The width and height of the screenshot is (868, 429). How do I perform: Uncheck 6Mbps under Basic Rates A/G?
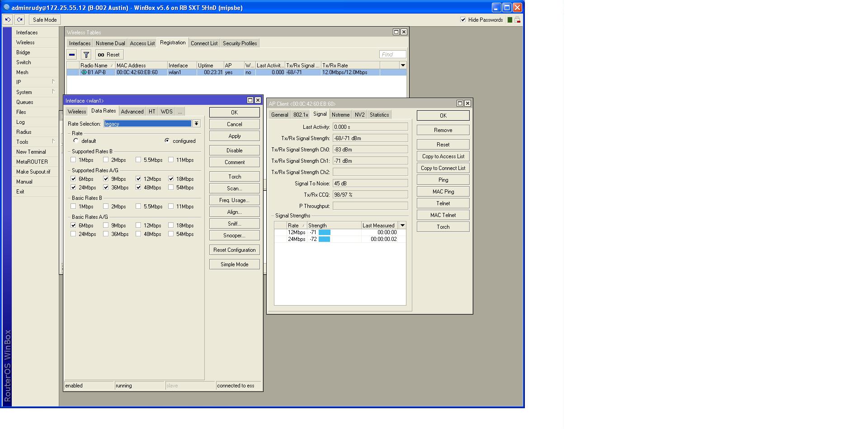tap(73, 225)
